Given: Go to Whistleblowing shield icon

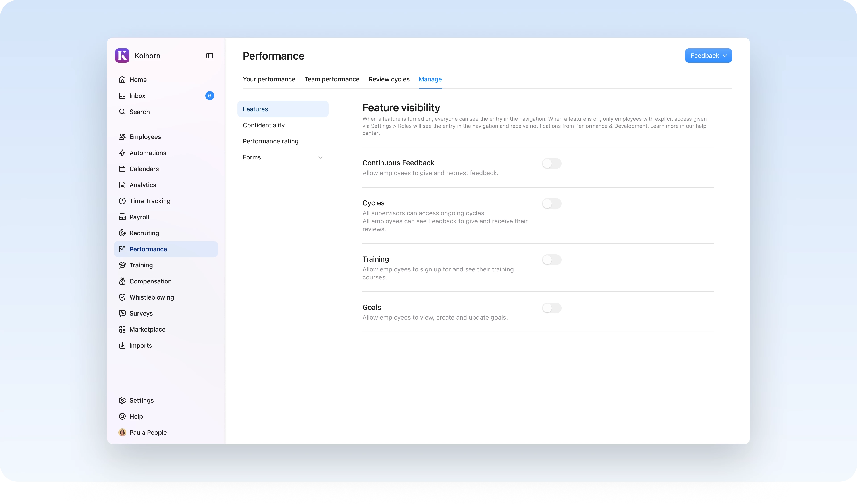Looking at the screenshot, I should pos(122,297).
